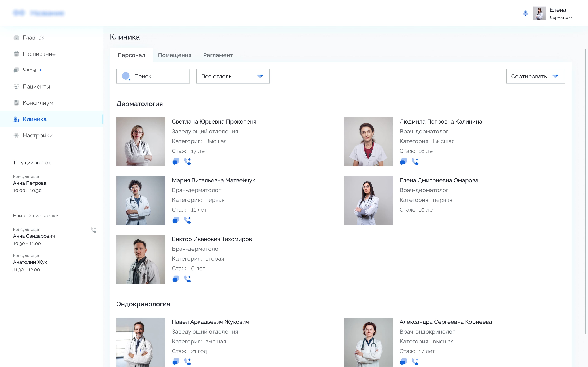Go to Расписание in sidebar
The width and height of the screenshot is (588, 367).
[39, 54]
